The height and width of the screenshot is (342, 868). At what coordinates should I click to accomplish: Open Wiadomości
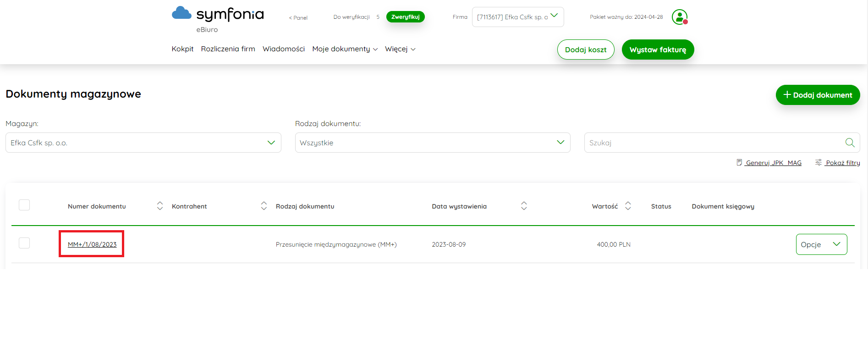(284, 49)
